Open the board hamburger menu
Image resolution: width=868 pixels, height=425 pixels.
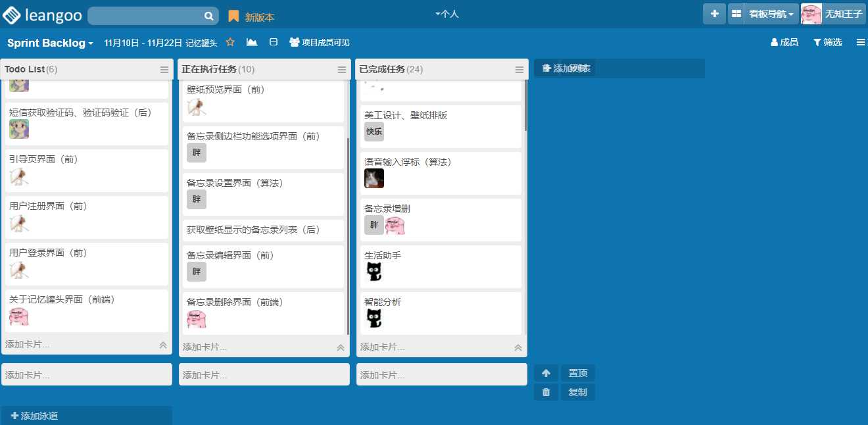861,42
